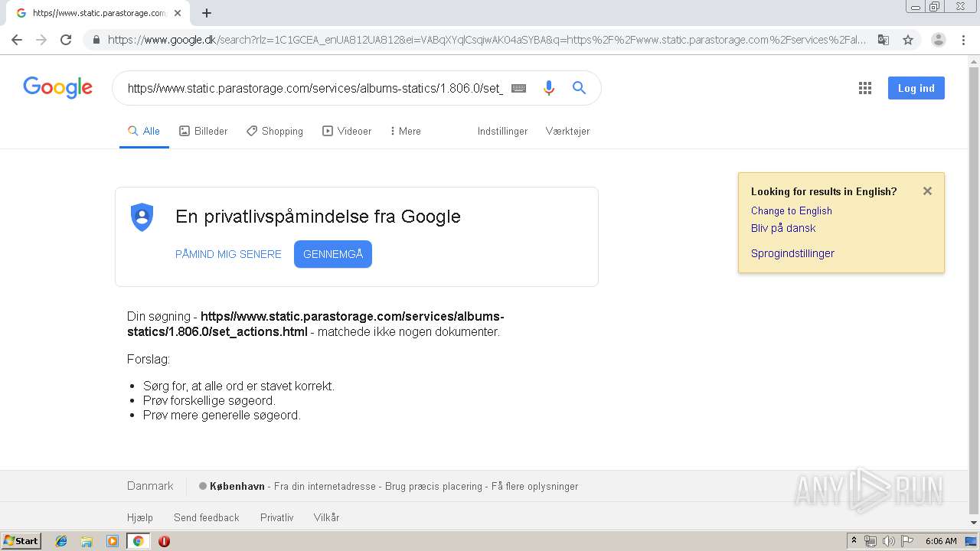Viewport: 980px width, 551px height.
Task: Bookmark this page with the star
Action: pos(908,40)
